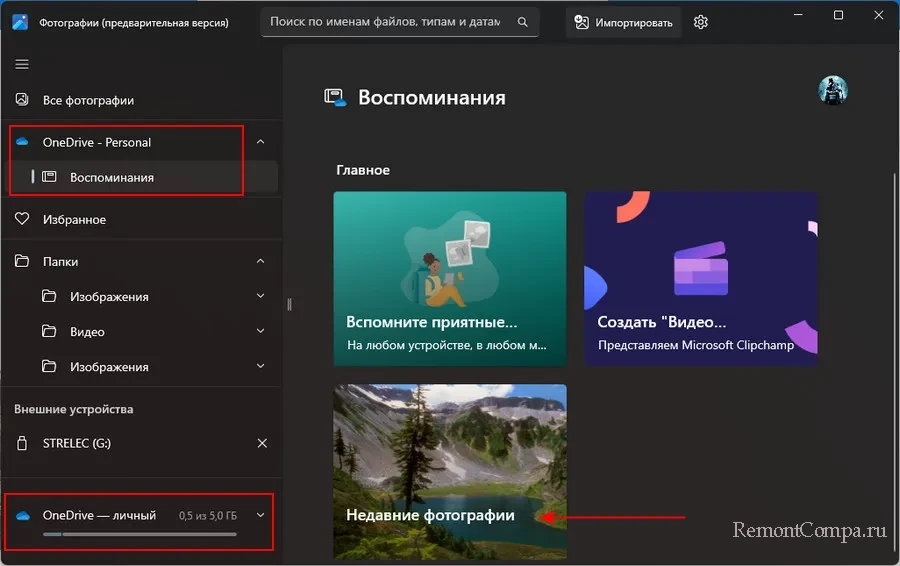This screenshot has height=566, width=900.
Task: Expand the Видео folder chevron
Action: point(261,331)
